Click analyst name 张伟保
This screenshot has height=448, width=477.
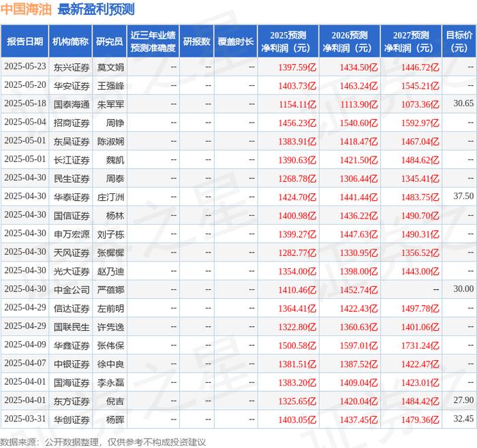(x=110, y=345)
